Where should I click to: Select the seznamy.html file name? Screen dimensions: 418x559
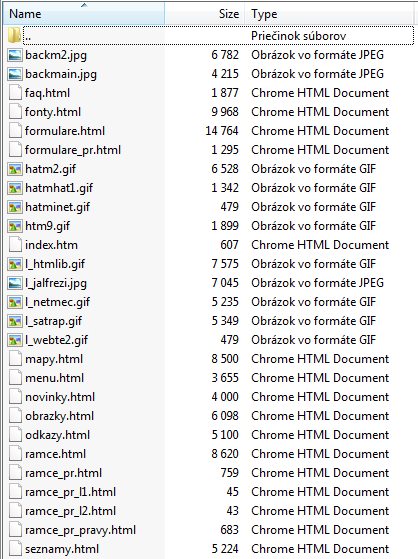(x=62, y=549)
